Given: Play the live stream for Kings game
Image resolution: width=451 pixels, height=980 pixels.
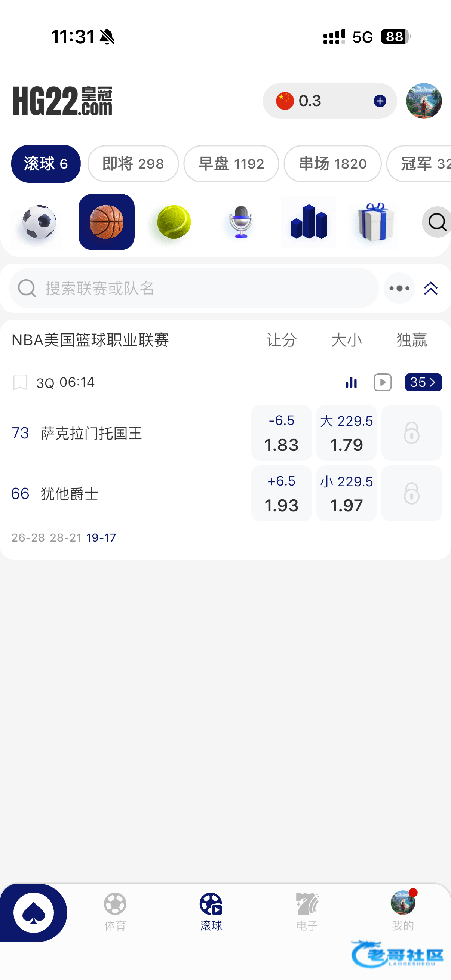Looking at the screenshot, I should click(383, 382).
